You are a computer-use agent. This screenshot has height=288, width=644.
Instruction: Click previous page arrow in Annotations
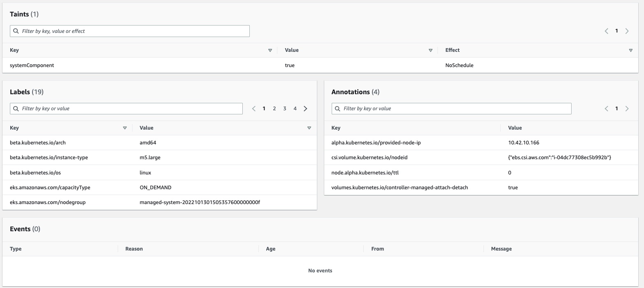(606, 109)
